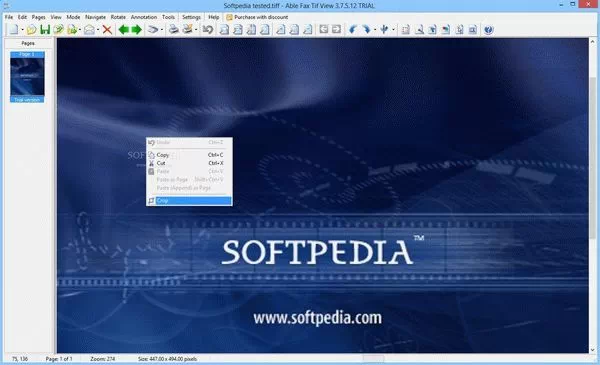Image resolution: width=600 pixels, height=365 pixels.
Task: Select Page 1 thumbnail in Pages panel
Action: pos(27,77)
